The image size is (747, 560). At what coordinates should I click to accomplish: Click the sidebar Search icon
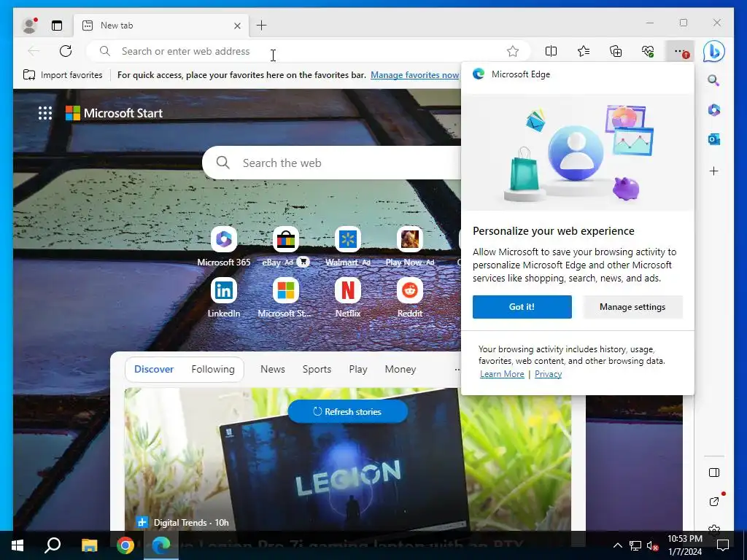(713, 80)
